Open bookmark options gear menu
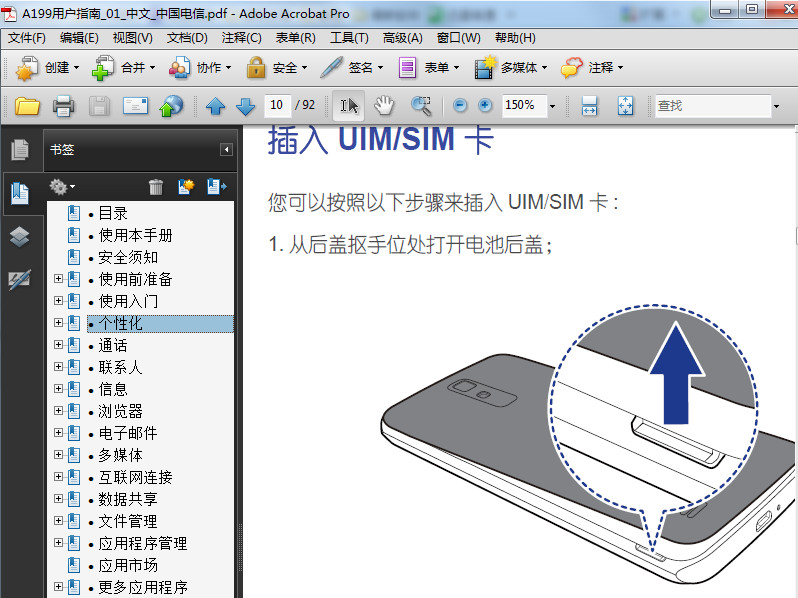The width and height of the screenshot is (798, 598). coord(62,187)
